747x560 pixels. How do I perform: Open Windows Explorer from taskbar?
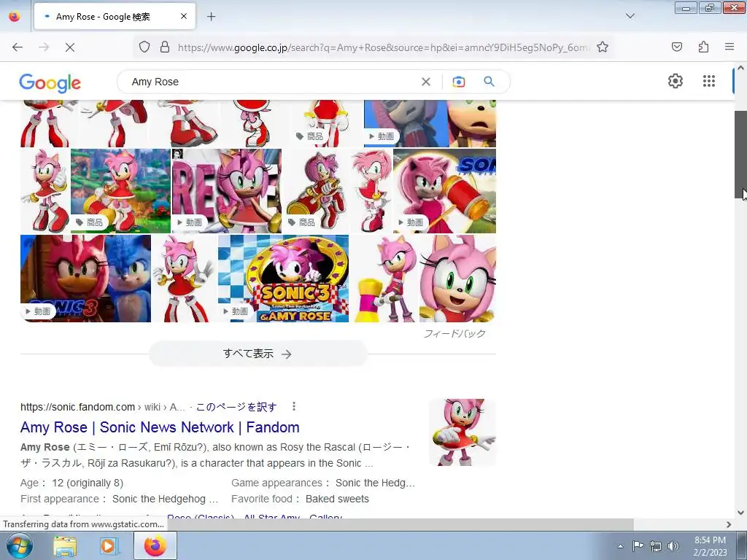tap(65, 546)
